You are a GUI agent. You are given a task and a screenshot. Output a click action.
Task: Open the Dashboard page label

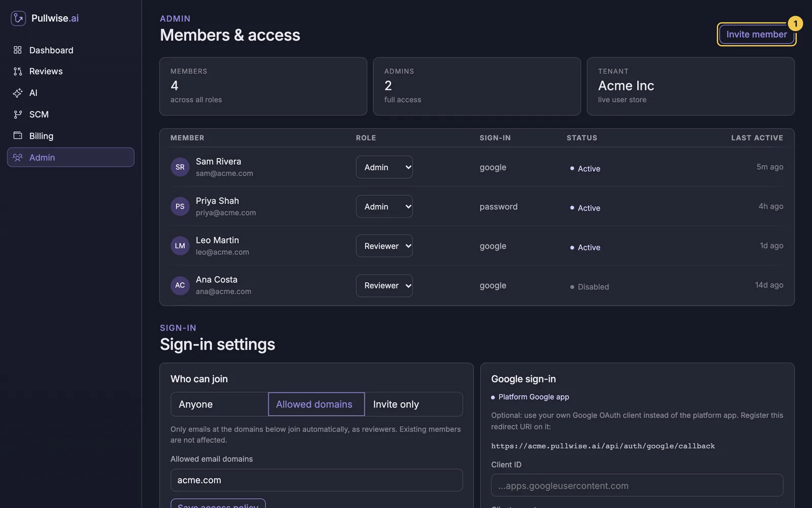51,50
